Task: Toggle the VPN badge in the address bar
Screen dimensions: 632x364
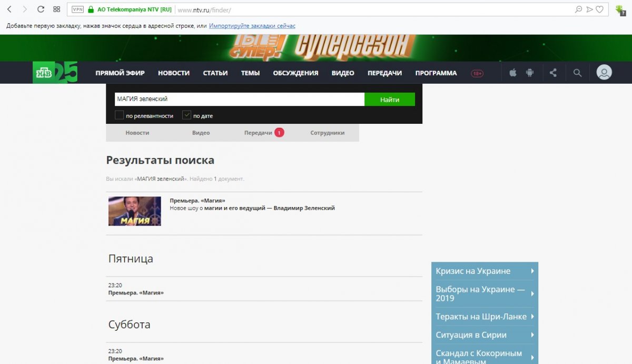Action: (77, 9)
